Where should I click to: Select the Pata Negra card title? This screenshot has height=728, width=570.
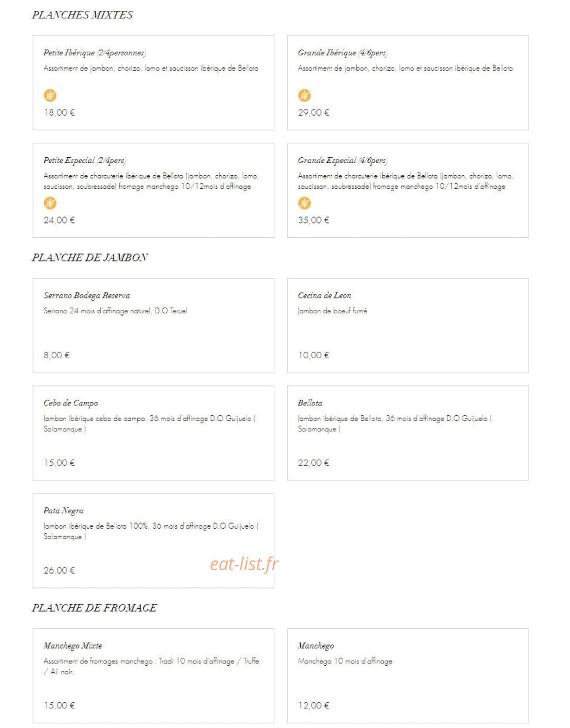63,511
